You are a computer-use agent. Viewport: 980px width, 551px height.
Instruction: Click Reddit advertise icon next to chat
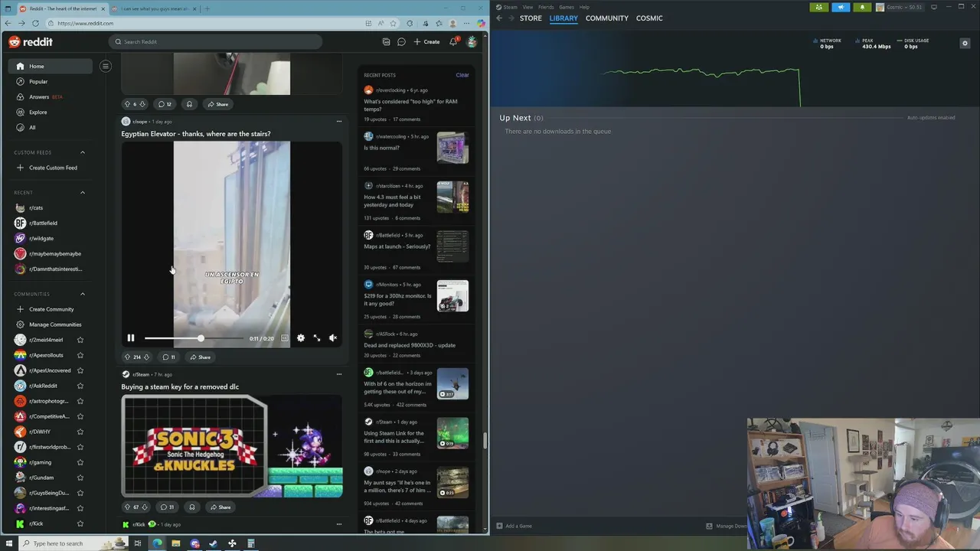[x=386, y=42]
